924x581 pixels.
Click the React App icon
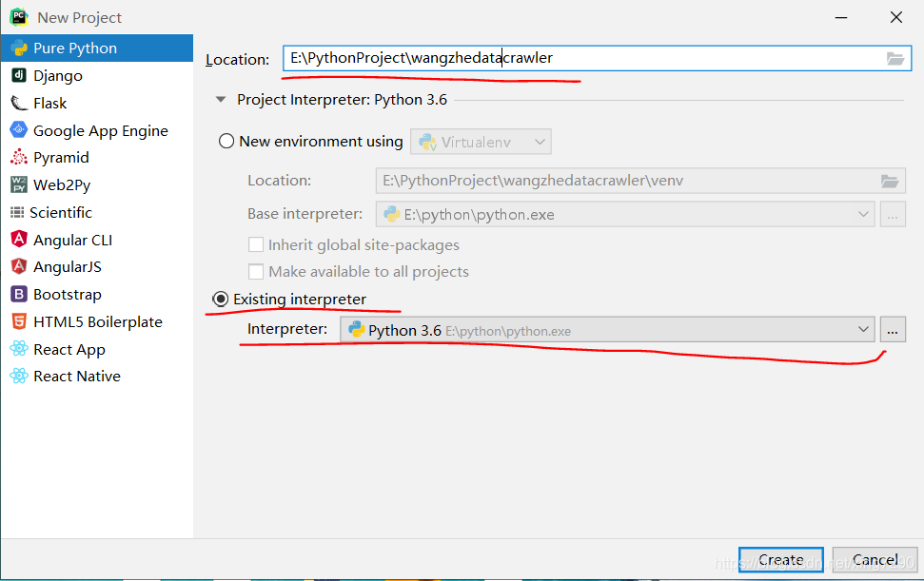[19, 349]
